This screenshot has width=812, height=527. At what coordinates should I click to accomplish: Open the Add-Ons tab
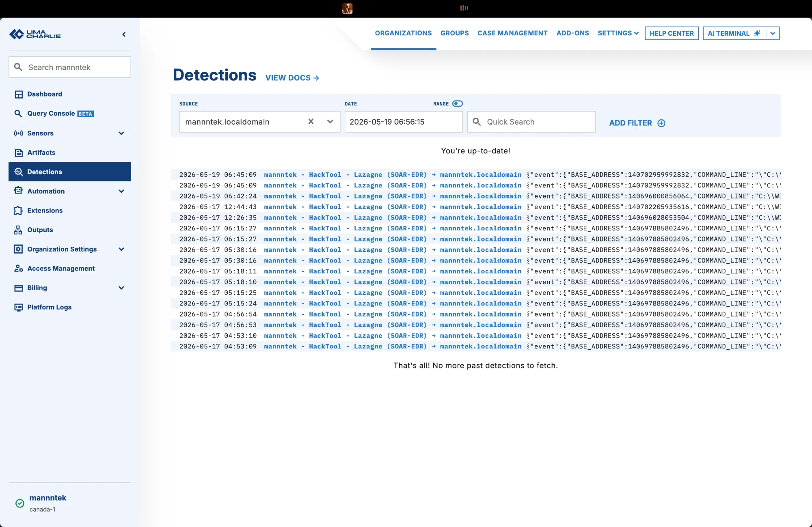click(x=572, y=33)
